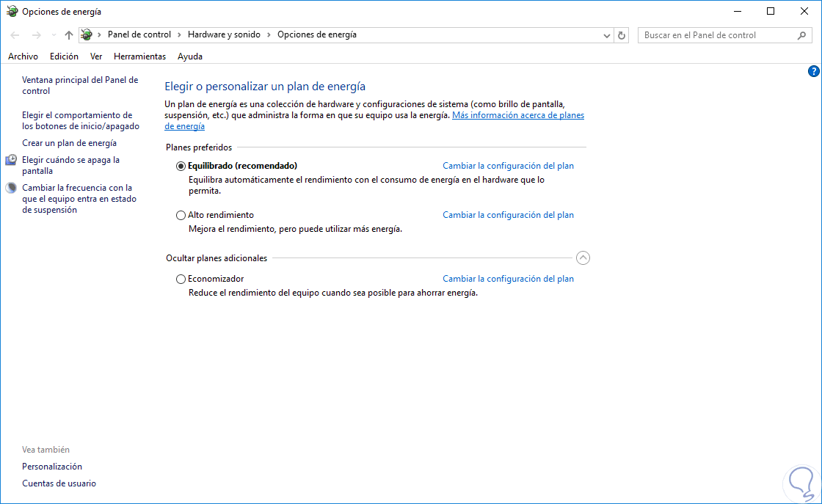Click the power options icon in address bar
This screenshot has height=504, width=822.
(x=87, y=34)
